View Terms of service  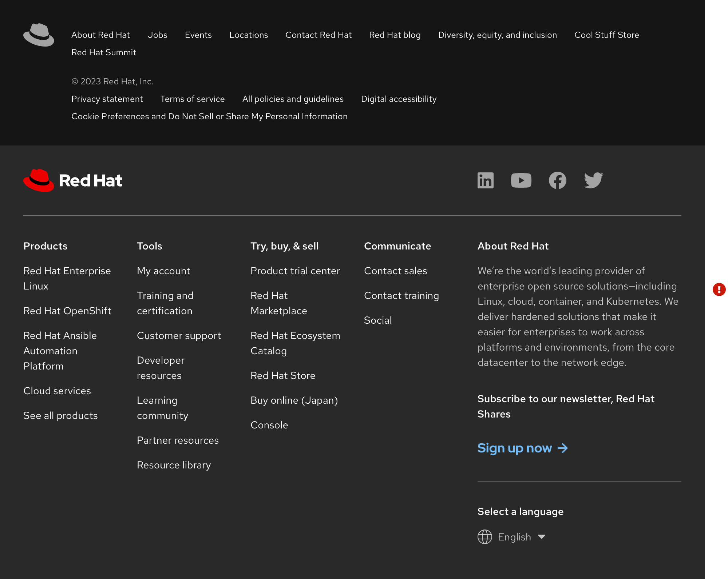[192, 99]
